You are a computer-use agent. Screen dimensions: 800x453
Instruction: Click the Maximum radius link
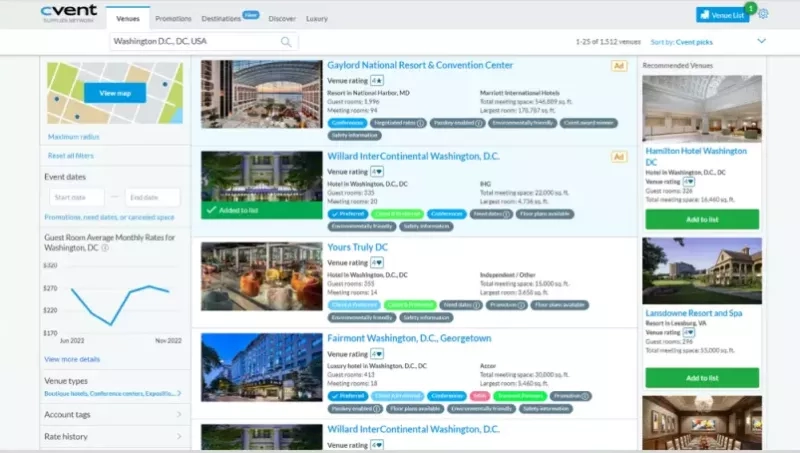(x=73, y=137)
